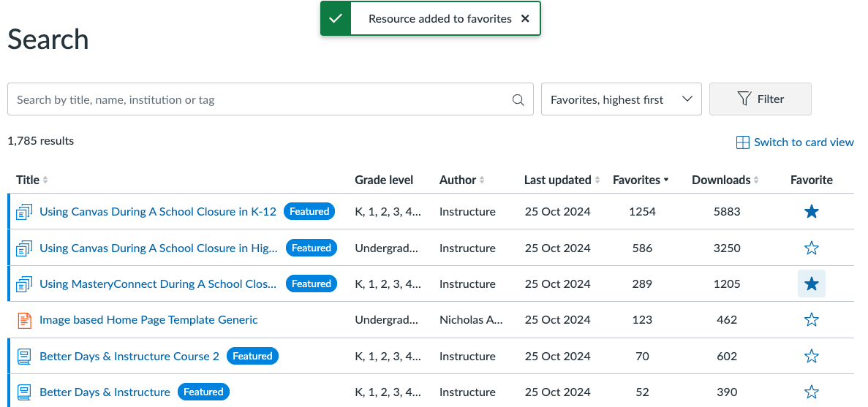Click the search by title input field
Viewport: 868px width, 407px height.
[x=260, y=100]
